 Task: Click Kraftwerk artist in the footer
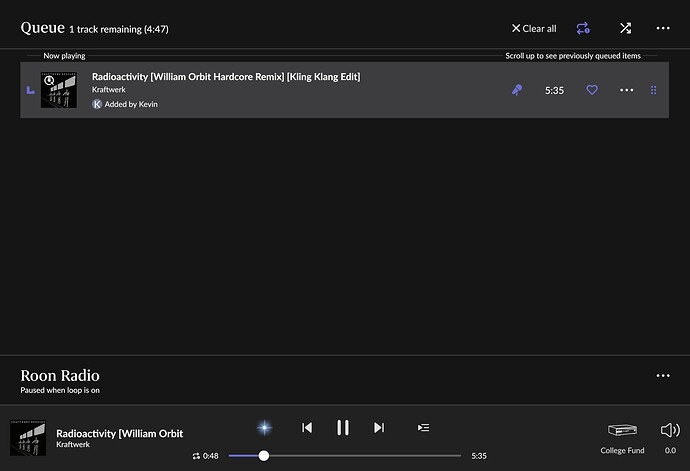pyautogui.click(x=73, y=445)
